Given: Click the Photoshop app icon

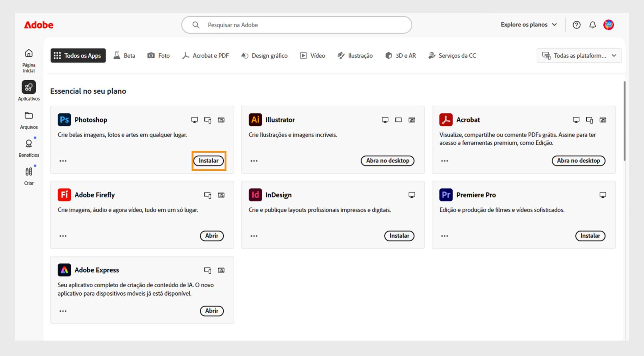Looking at the screenshot, I should pos(64,120).
